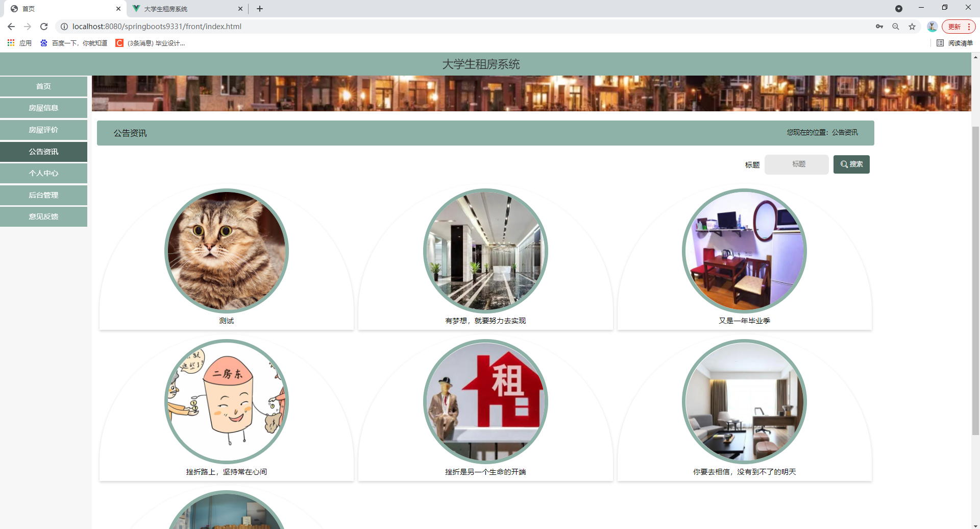
Task: Click the 测试 announcement title
Action: 227,321
